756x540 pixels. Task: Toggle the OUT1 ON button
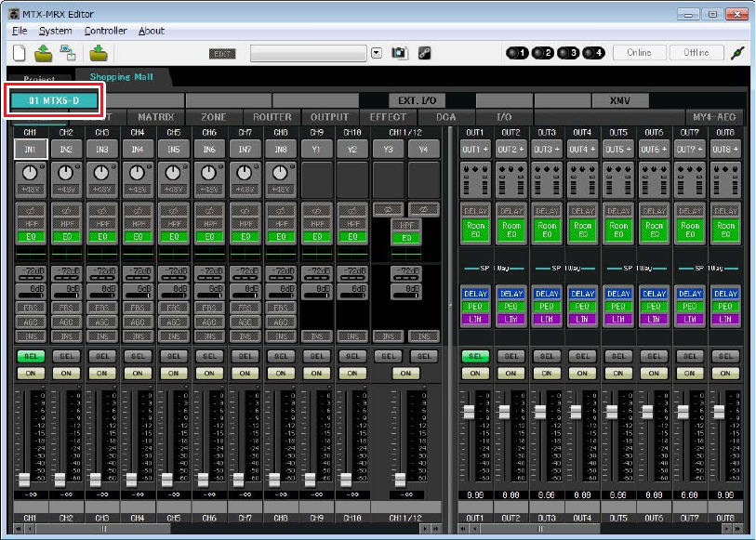point(475,374)
